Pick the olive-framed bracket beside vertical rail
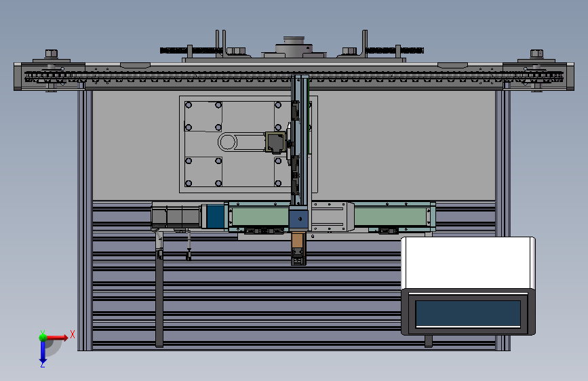588x381 pixels. (x=275, y=142)
